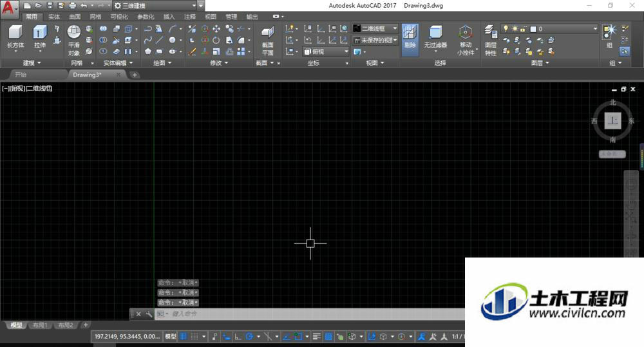644x347 pixels.
Task: Switch to the 实体 ribbon tab
Action: [54, 17]
